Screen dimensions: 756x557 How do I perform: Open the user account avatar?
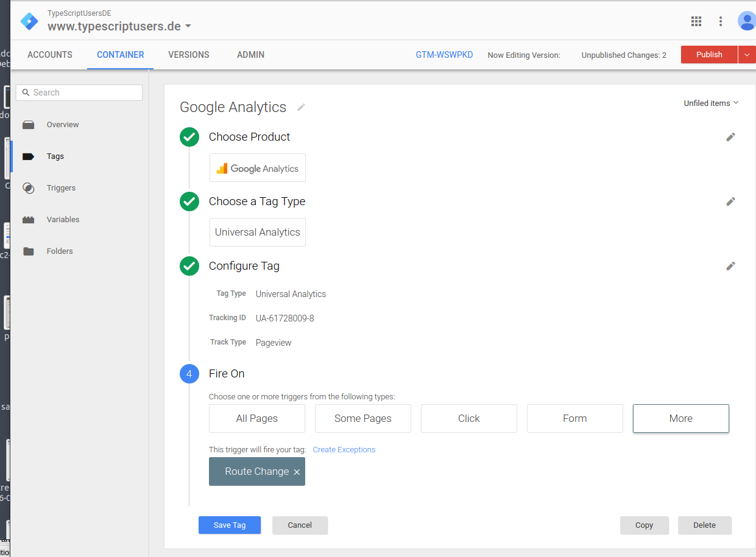(x=746, y=21)
